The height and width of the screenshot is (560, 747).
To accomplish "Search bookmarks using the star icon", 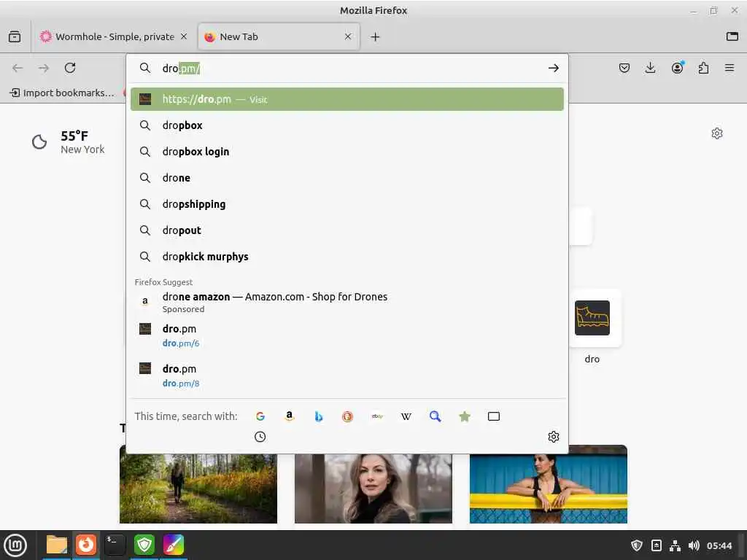I will (465, 416).
